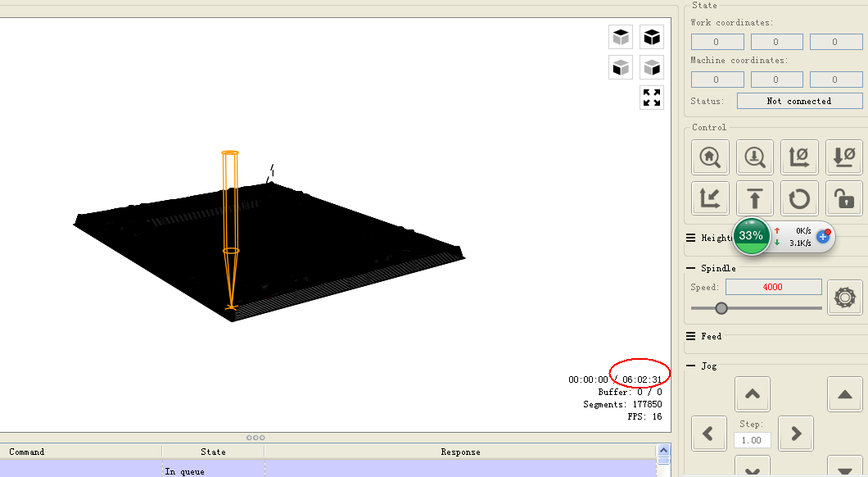Fit the toolpath view to the window
Image resolution: width=868 pixels, height=477 pixels.
(652, 98)
